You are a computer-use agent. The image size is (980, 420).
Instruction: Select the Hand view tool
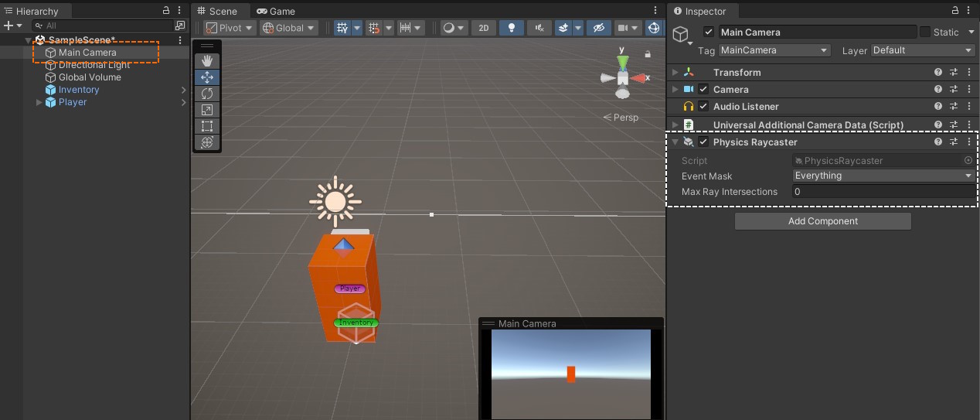[206, 60]
